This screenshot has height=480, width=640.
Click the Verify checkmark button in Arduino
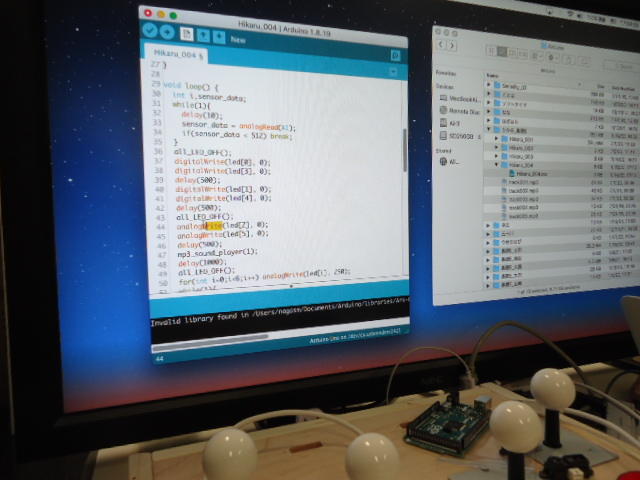pyautogui.click(x=150, y=30)
